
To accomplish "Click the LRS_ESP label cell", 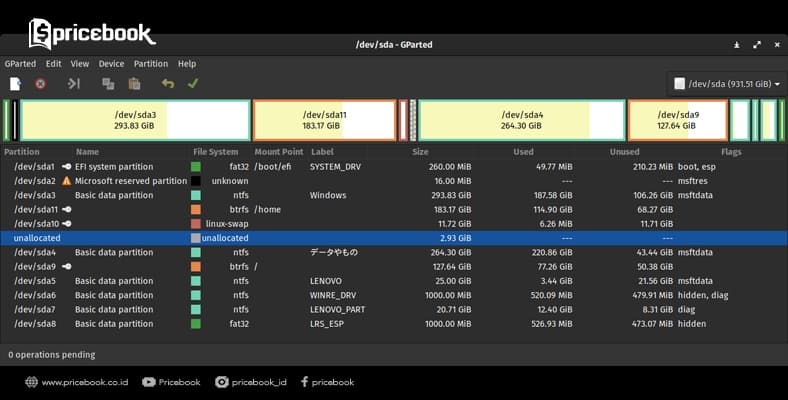I will 327,324.
